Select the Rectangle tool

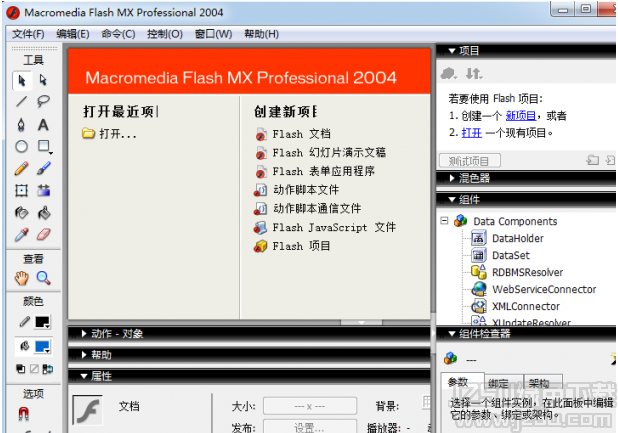[44, 147]
